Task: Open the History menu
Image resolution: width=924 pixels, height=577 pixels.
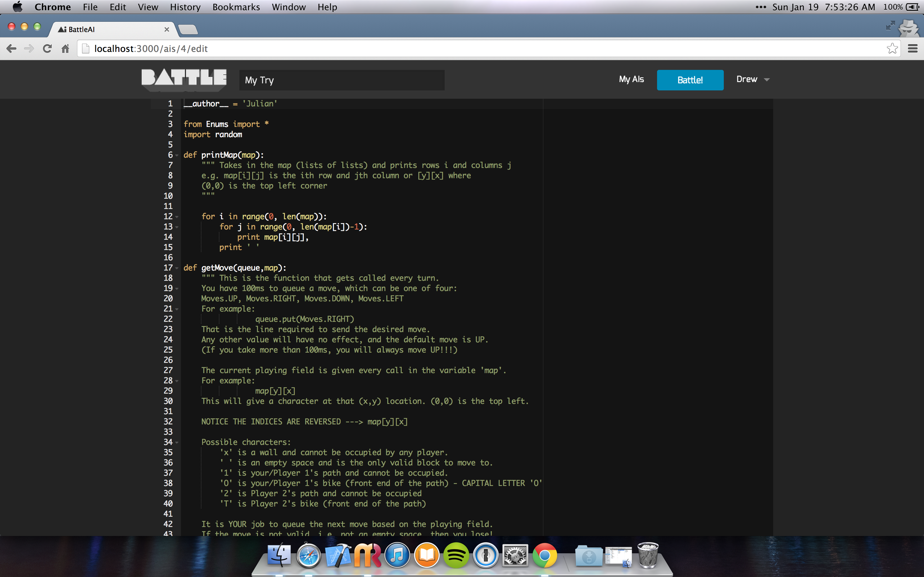Action: click(185, 7)
